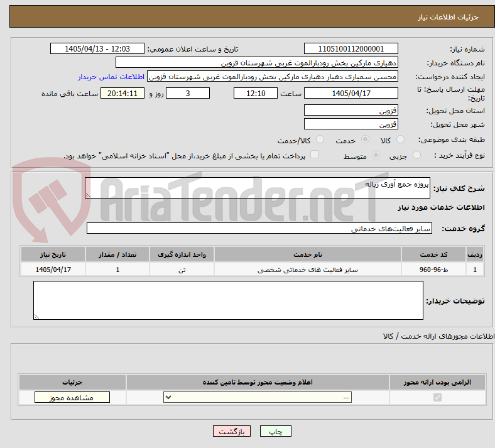Click the واحد اندازه گیری column header
Viewport: 495px width, 448px height.
[x=182, y=254]
